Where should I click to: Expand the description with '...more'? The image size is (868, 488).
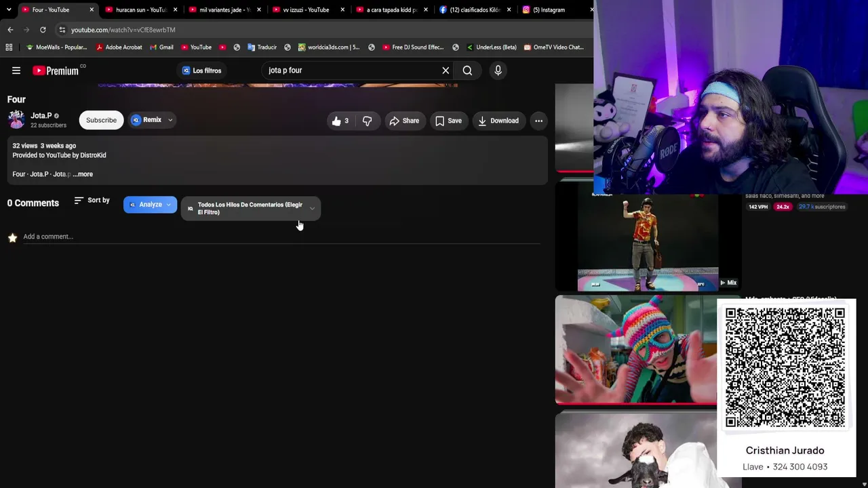(83, 174)
